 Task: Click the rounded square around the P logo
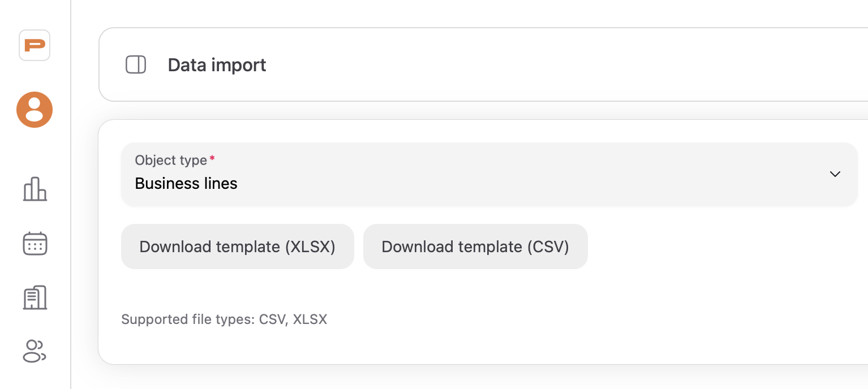click(x=34, y=45)
